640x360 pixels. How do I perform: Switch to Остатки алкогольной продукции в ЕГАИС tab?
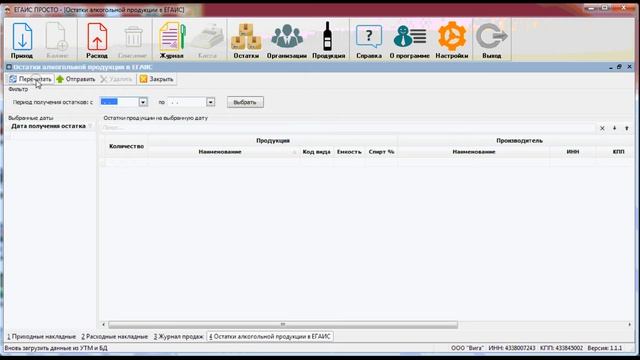pyautogui.click(x=270, y=337)
